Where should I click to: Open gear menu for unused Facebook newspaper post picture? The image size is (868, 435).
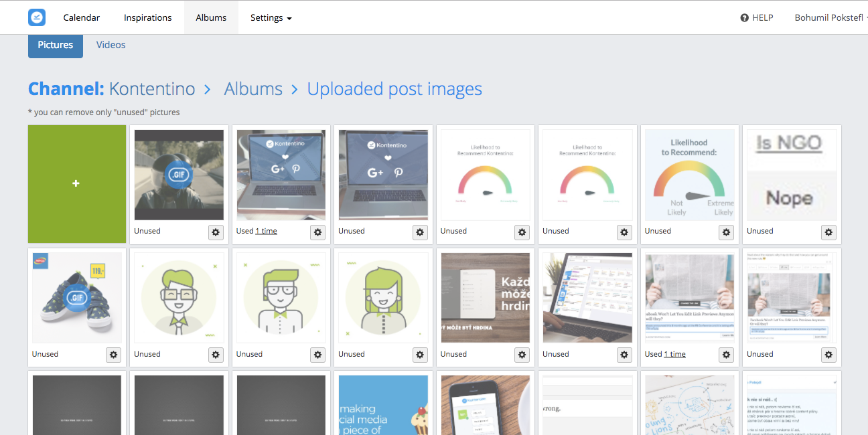pyautogui.click(x=829, y=355)
